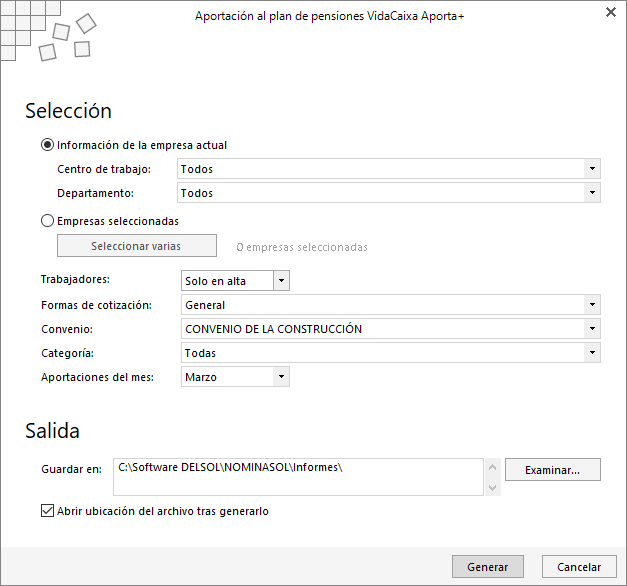Click the path field's scroll down arrow
The width and height of the screenshot is (627, 586).
click(x=493, y=487)
